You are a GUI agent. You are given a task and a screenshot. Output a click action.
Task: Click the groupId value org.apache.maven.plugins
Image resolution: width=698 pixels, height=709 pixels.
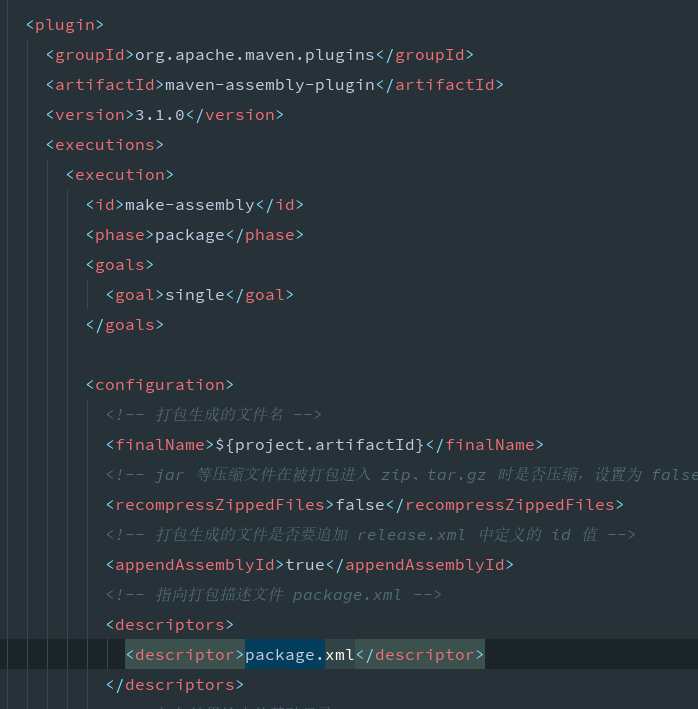coord(255,55)
